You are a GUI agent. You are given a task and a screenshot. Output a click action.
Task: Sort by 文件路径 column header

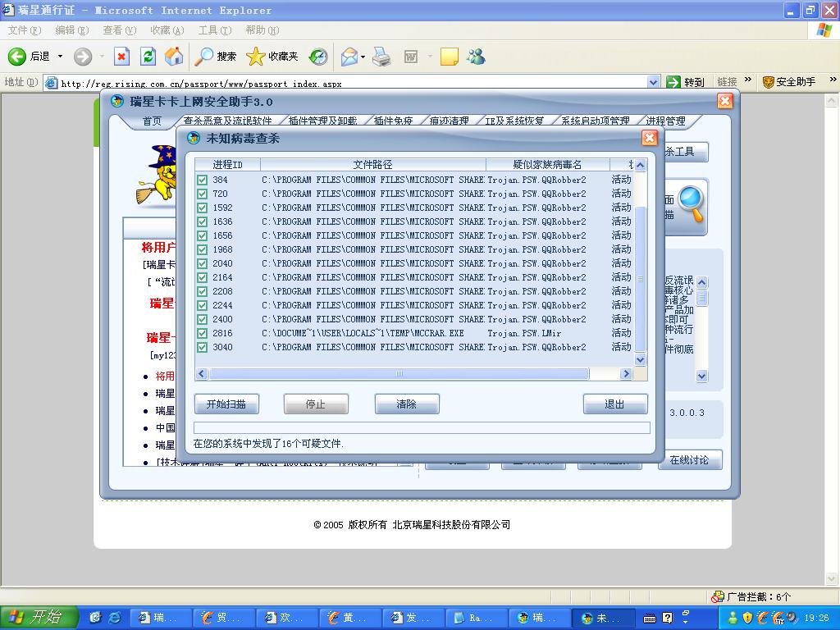coord(373,164)
